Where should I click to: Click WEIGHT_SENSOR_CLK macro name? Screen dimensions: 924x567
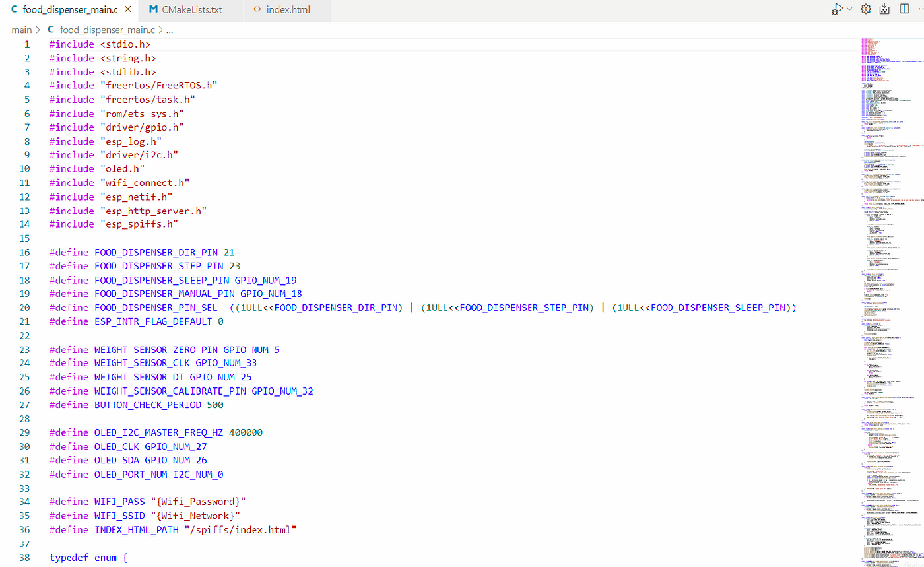[x=142, y=363]
